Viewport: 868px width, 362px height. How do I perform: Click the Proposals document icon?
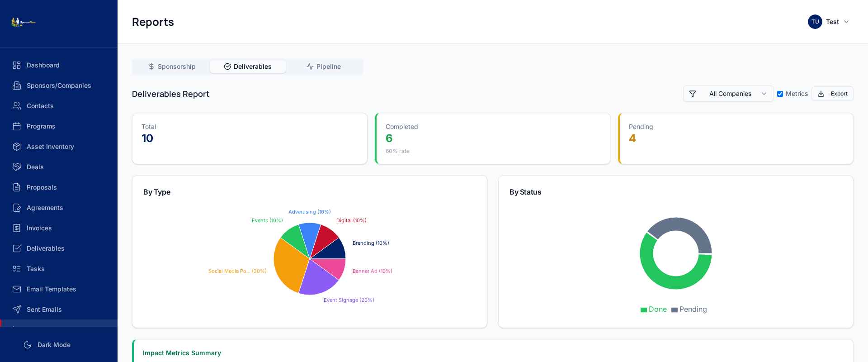coord(17,187)
